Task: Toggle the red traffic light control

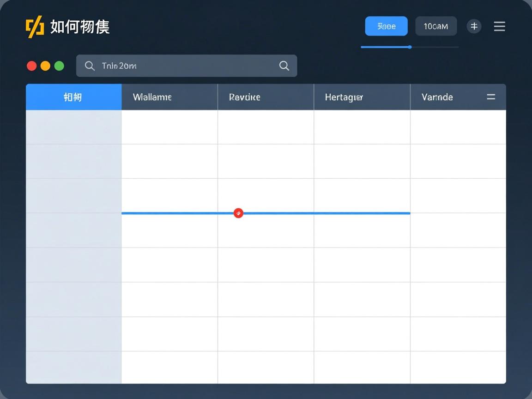Action: pos(31,66)
